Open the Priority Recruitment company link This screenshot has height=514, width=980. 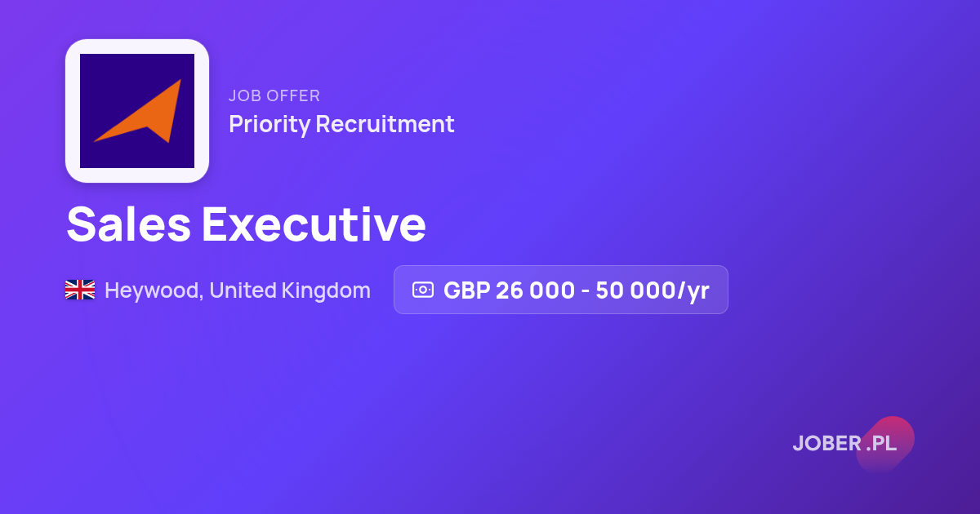tap(341, 124)
